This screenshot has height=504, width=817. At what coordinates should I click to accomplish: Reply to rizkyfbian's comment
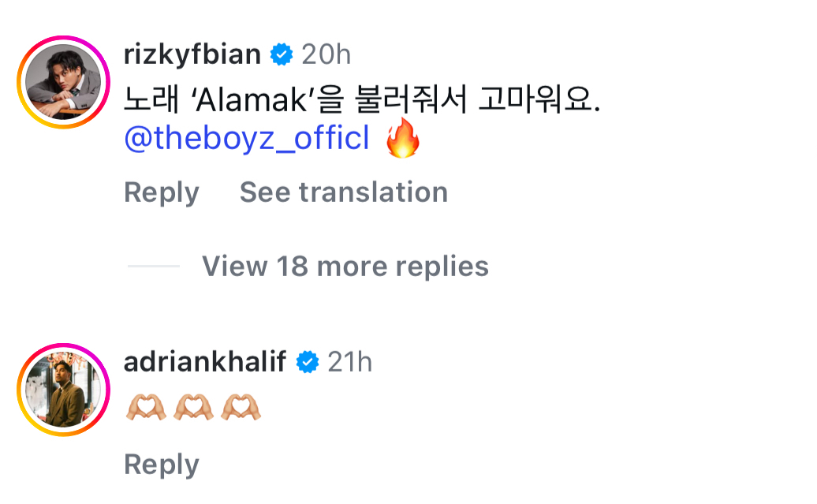(x=162, y=192)
